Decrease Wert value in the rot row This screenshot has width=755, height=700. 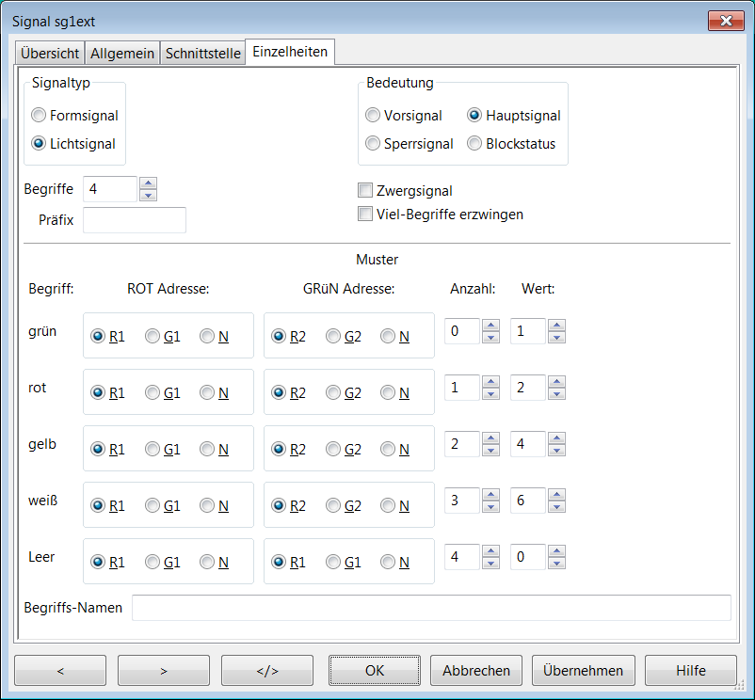tap(556, 394)
